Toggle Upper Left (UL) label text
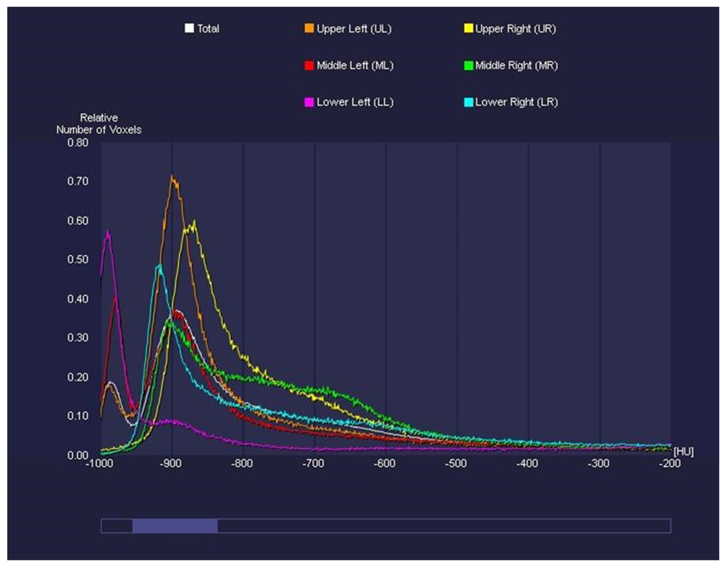The height and width of the screenshot is (568, 728). coord(354,29)
